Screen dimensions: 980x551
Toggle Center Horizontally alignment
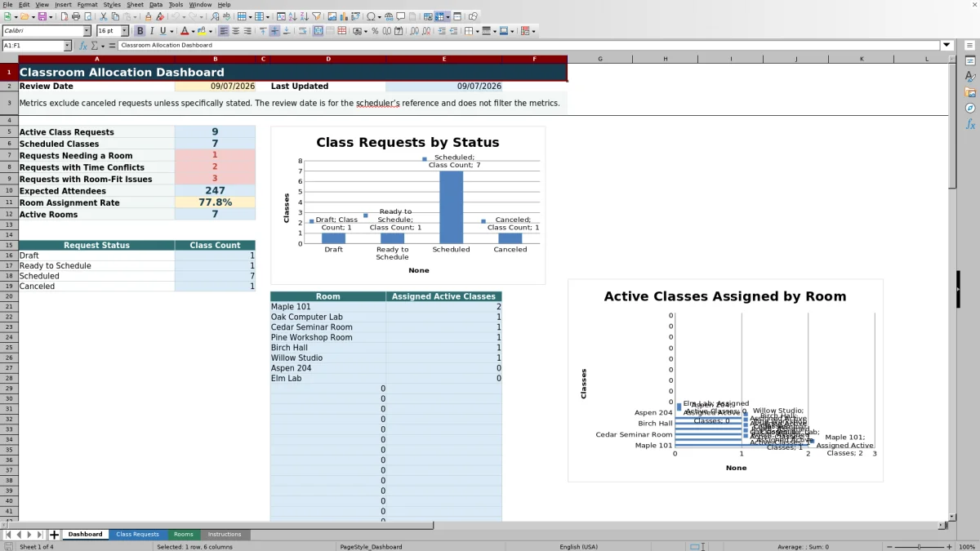click(x=235, y=31)
